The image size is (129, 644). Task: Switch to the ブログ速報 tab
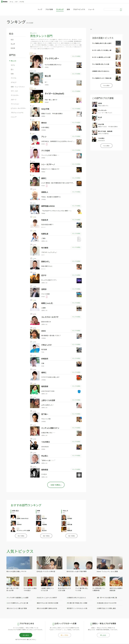(x=49, y=10)
